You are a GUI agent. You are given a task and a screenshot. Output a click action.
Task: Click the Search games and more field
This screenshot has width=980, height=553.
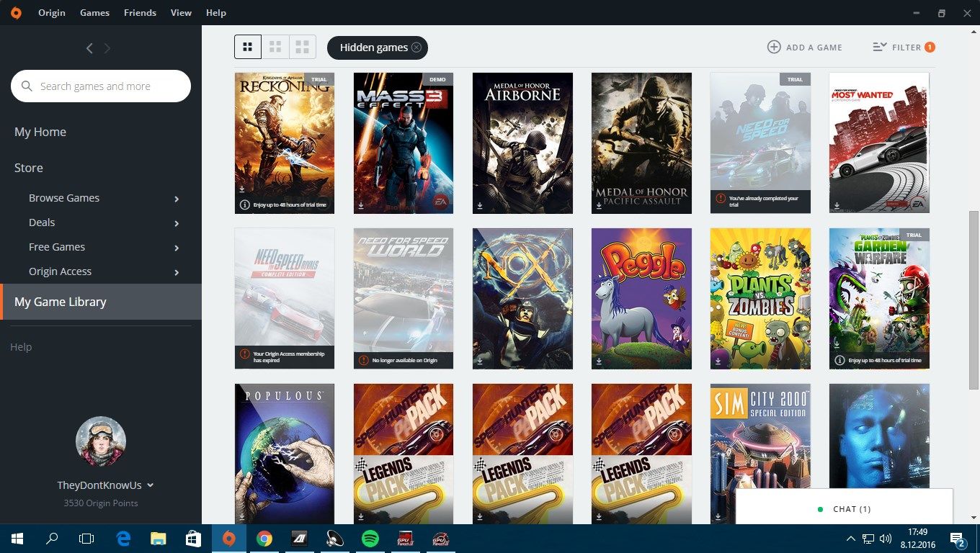click(x=101, y=86)
